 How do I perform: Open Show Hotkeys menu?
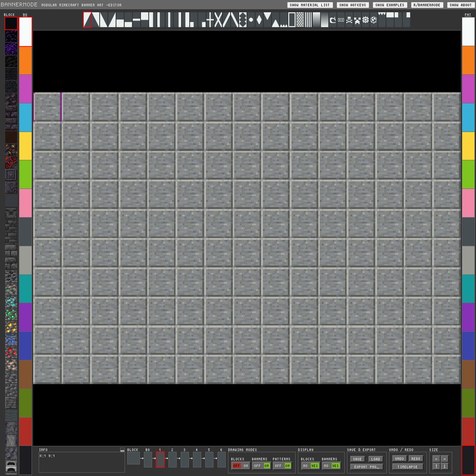[353, 5]
